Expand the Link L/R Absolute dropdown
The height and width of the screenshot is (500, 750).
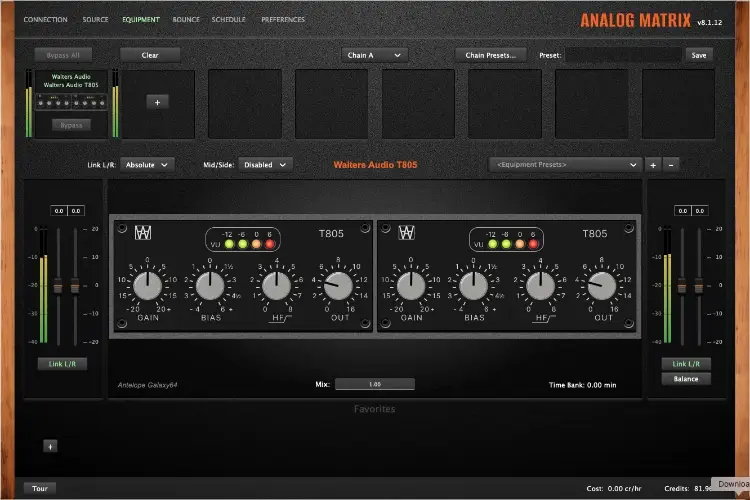(148, 164)
